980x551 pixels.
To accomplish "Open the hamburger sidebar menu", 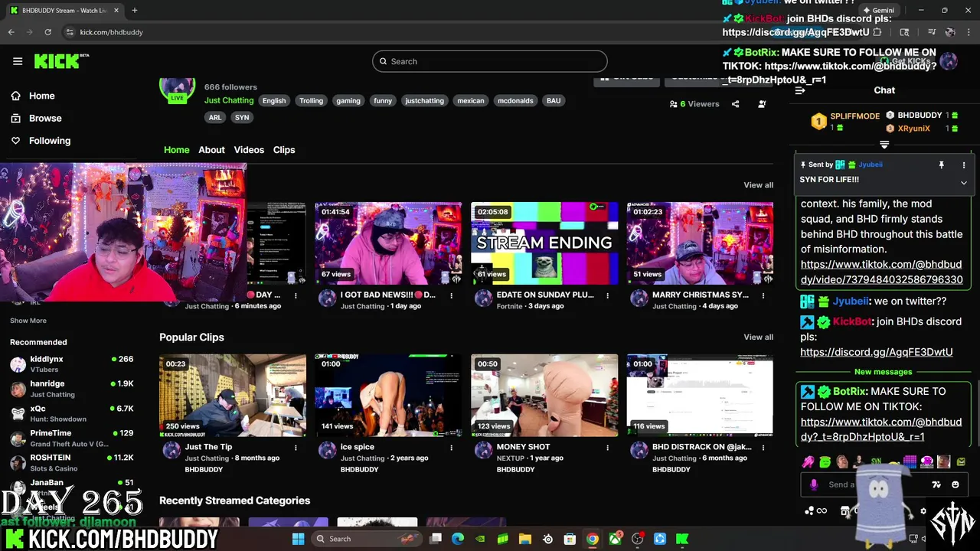I will click(x=18, y=61).
